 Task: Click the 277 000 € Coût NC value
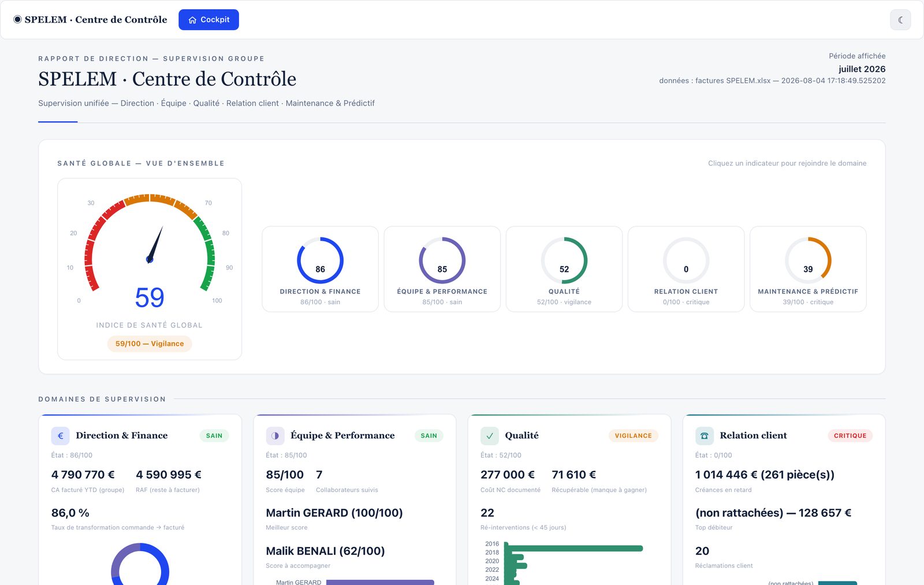click(508, 475)
